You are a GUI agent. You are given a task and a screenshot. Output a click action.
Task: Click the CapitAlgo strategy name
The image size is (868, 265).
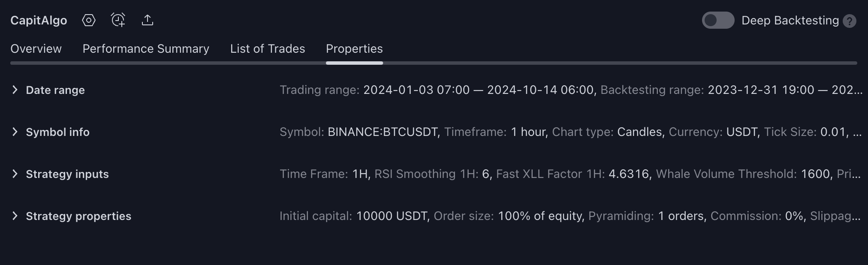(39, 20)
